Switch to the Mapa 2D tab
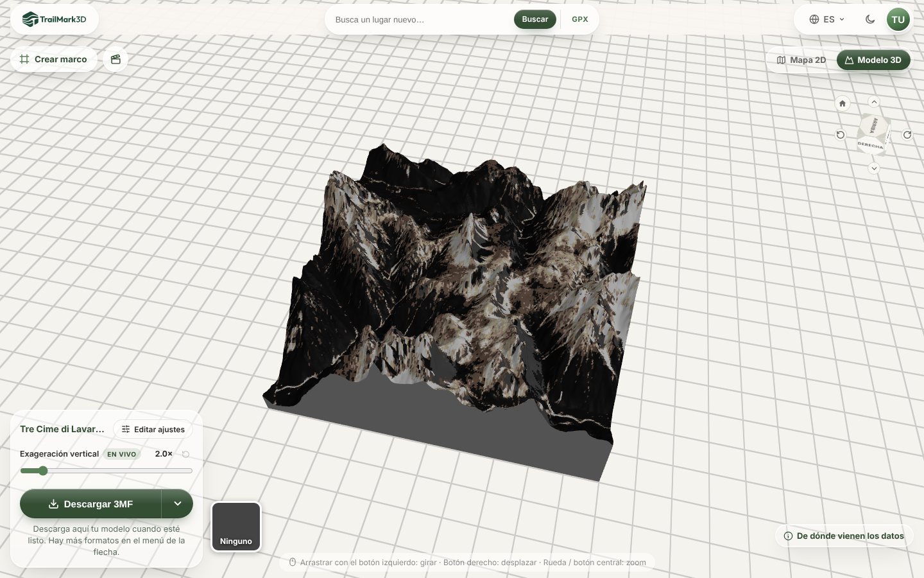The height and width of the screenshot is (578, 924). click(x=801, y=60)
